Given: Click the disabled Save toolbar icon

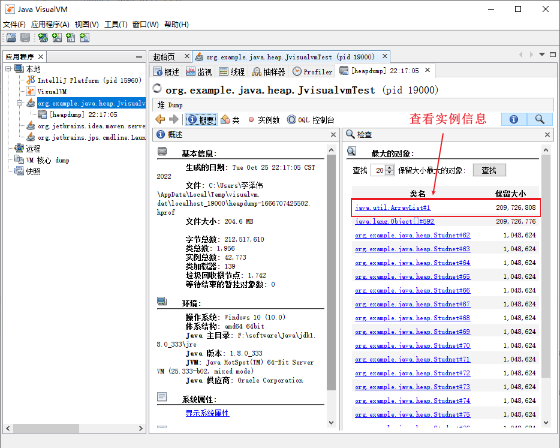Looking at the screenshot, I should click(25, 37).
